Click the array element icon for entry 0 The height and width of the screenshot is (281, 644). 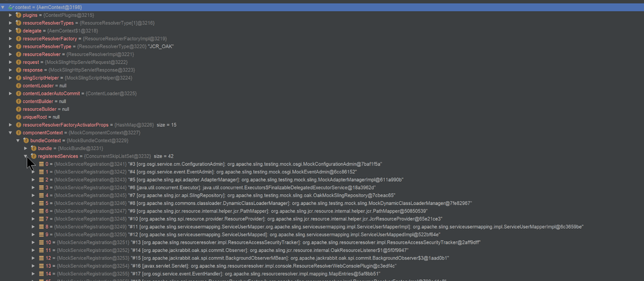click(41, 164)
